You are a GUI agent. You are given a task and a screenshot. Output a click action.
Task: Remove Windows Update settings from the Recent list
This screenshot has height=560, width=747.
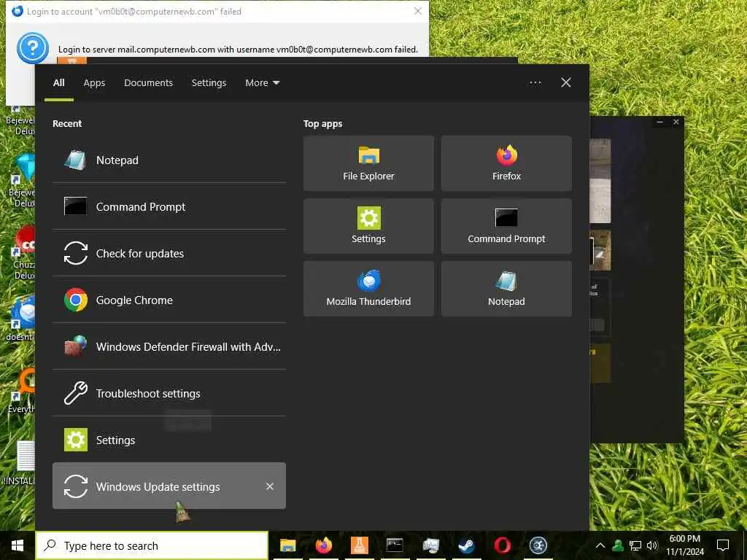point(270,486)
